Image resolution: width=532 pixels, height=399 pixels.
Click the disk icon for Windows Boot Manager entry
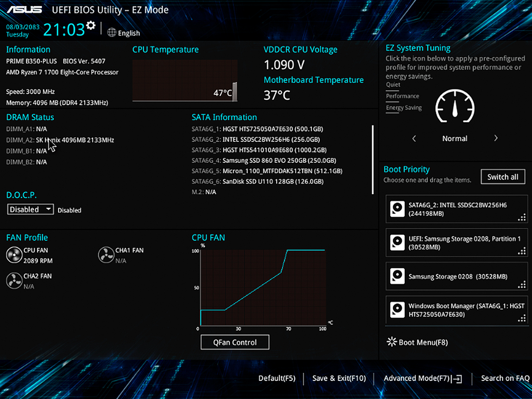pos(398,310)
